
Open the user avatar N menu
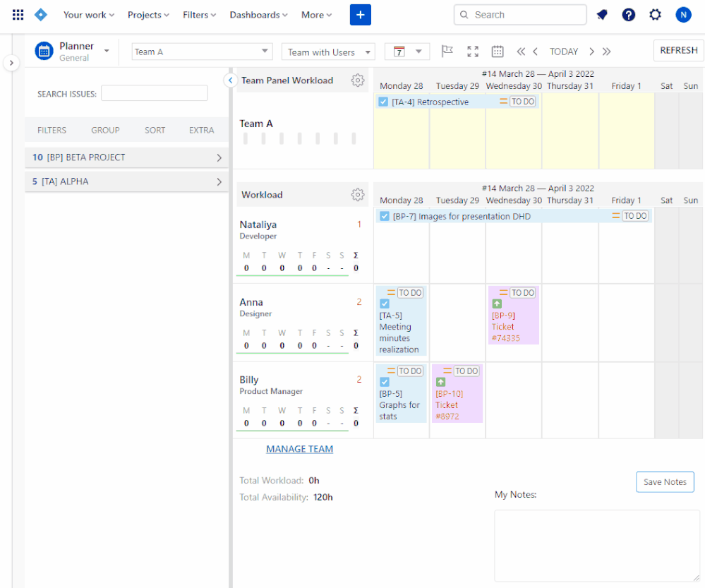[x=683, y=15]
